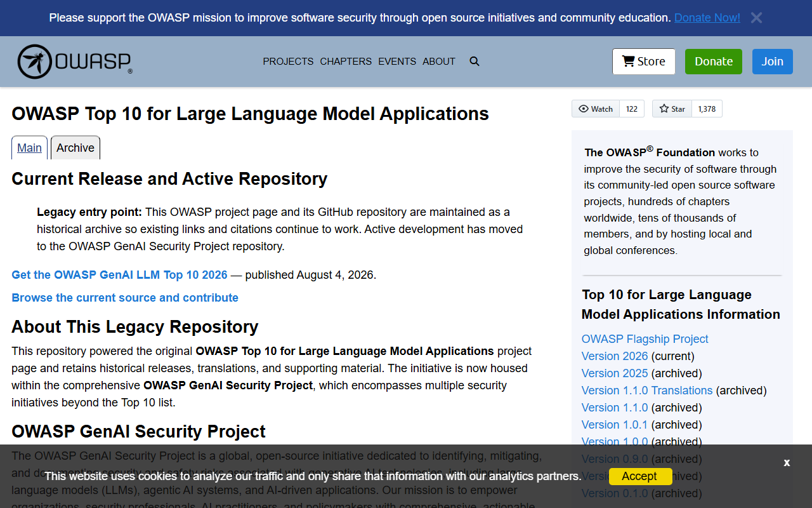Open the PROJECTS menu
812x508 pixels.
288,62
